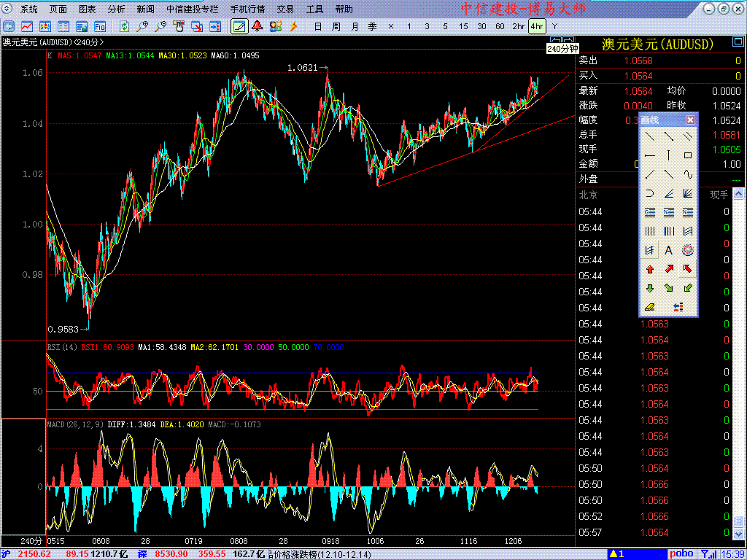Click the hand pointer selection icon
This screenshot has height=560, width=747.
pyautogui.click(x=179, y=26)
